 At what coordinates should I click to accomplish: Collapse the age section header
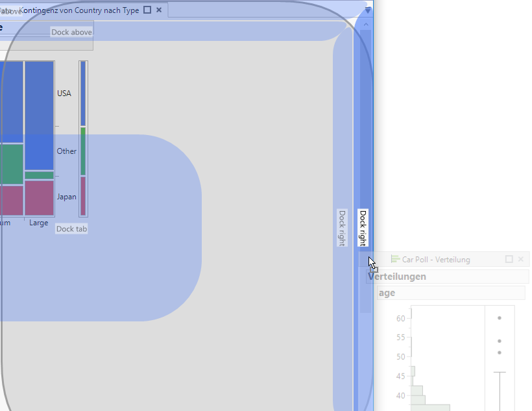[x=387, y=293]
